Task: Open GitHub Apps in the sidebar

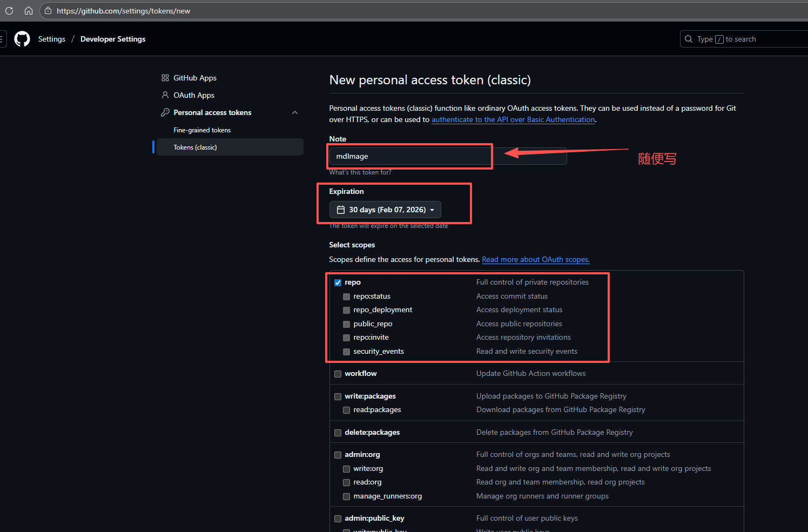Action: click(195, 78)
